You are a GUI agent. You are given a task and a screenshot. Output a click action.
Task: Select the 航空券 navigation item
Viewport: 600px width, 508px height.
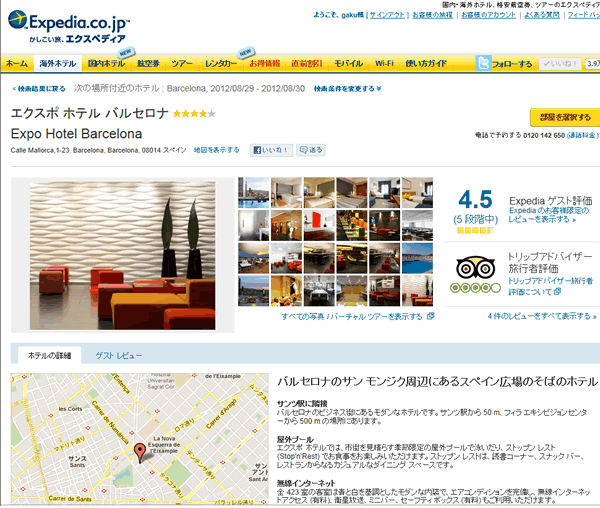pyautogui.click(x=148, y=64)
